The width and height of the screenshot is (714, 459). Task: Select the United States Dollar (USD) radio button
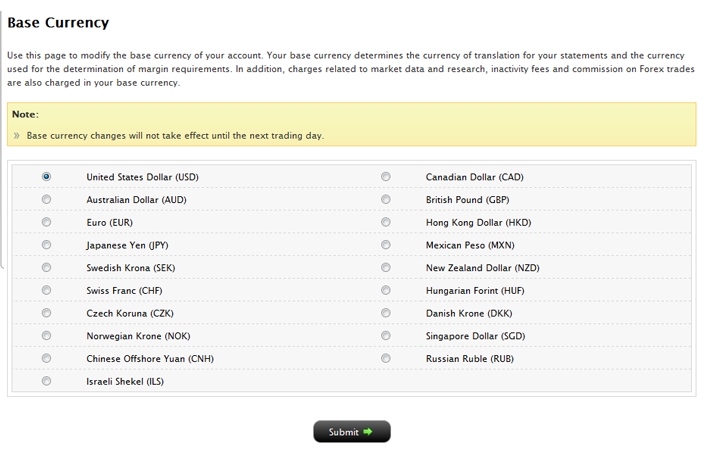(x=47, y=177)
